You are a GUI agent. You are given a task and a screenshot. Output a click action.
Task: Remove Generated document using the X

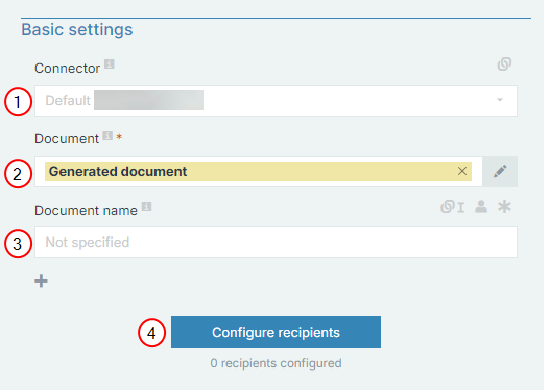(462, 171)
